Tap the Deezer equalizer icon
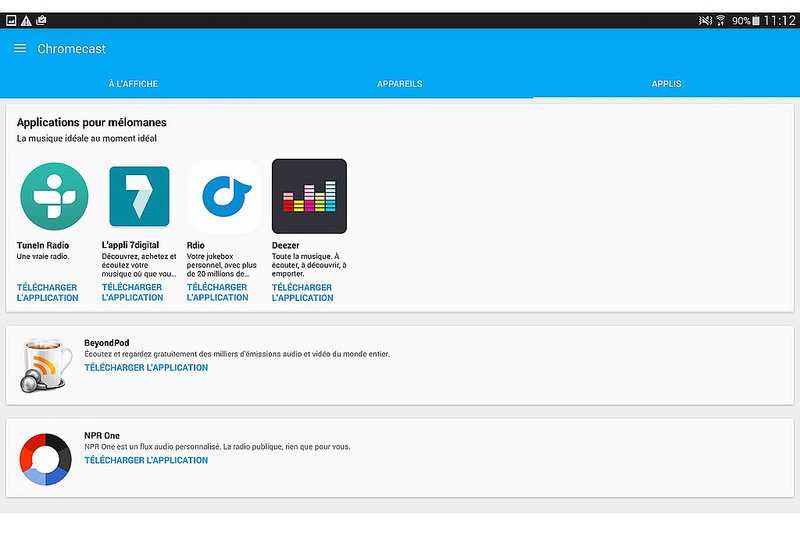Image resolution: width=800 pixels, height=534 pixels. [309, 196]
